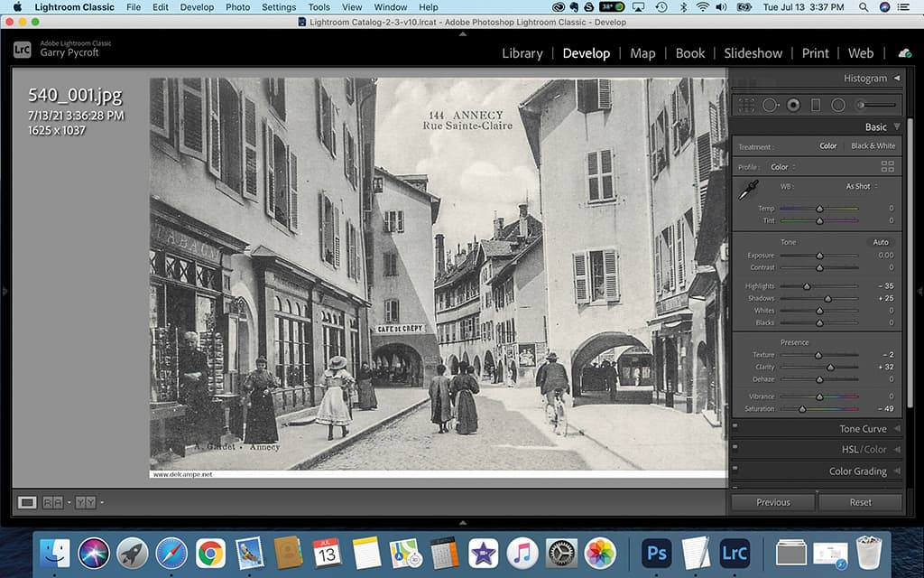Open Spotlight search in menu bar
The height and width of the screenshot is (578, 924).
[864, 7]
